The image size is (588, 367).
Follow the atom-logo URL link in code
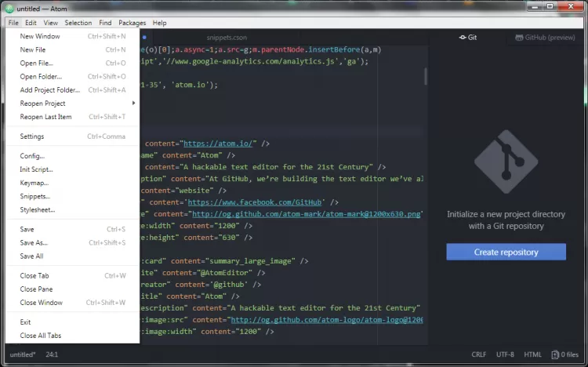(327, 320)
